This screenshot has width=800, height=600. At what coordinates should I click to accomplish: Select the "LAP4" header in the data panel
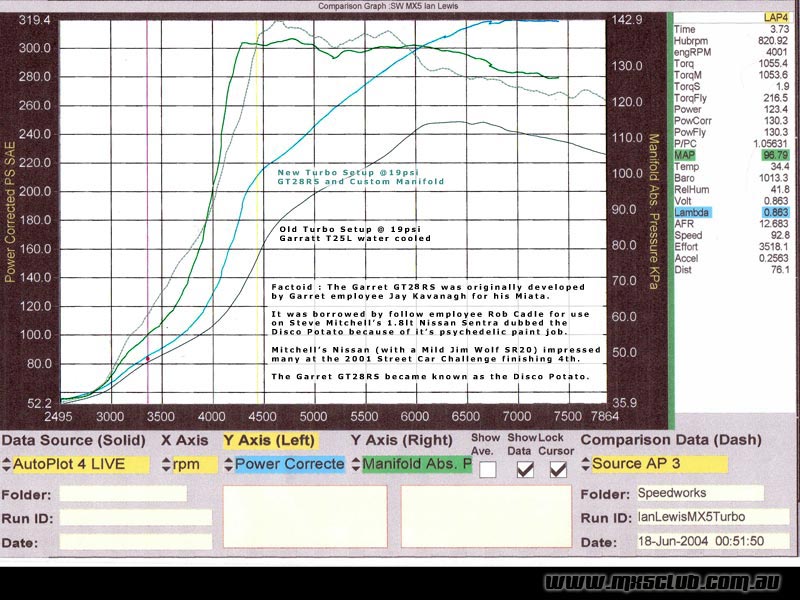click(x=776, y=18)
